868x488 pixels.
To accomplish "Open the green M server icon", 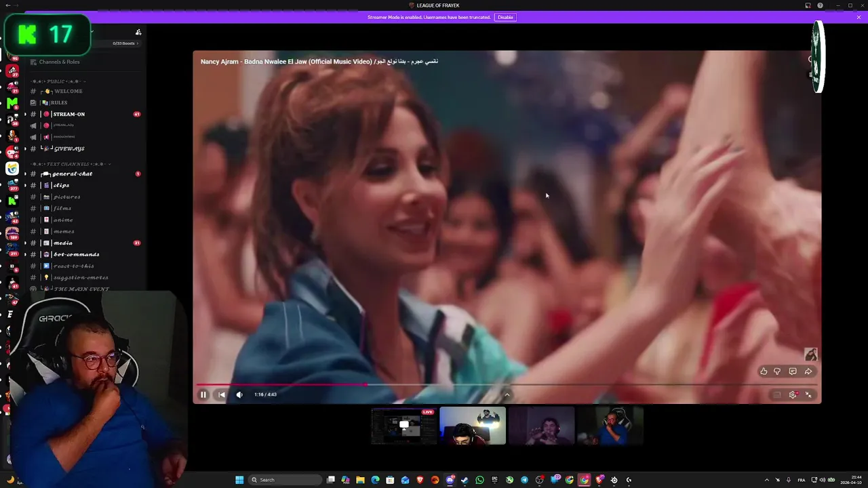I will pyautogui.click(x=12, y=103).
